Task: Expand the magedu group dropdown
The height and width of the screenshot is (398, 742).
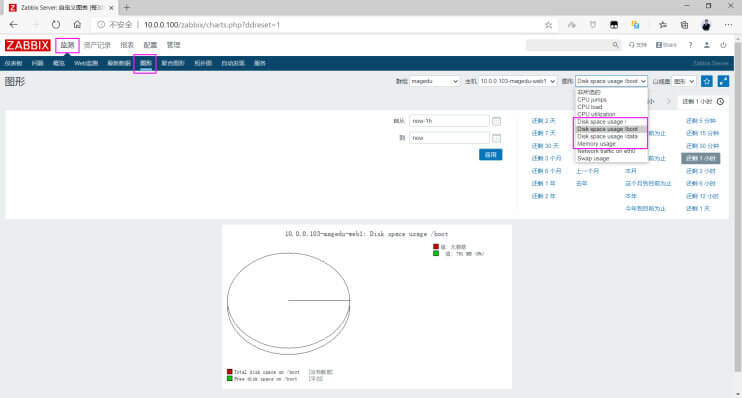Action: pos(434,81)
